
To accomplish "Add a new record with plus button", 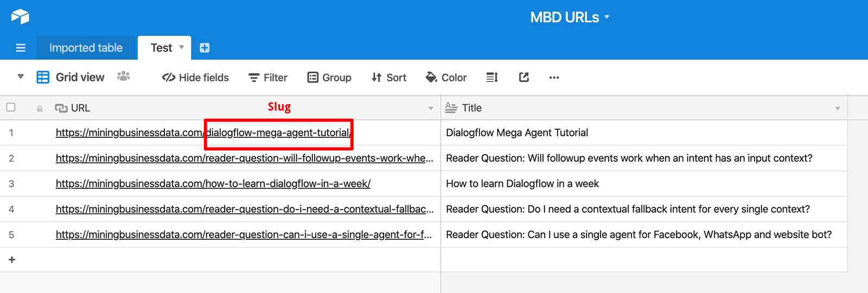I will click(x=12, y=259).
